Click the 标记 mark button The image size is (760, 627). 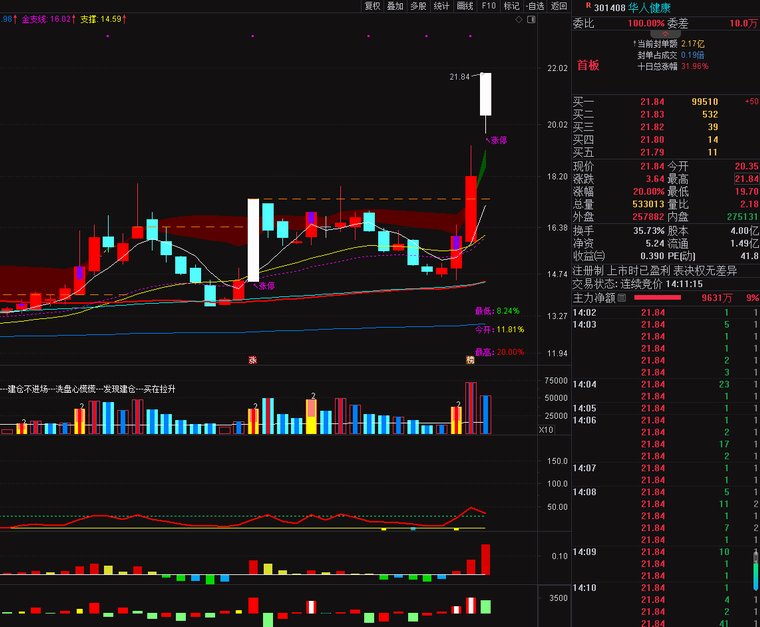coord(511,6)
